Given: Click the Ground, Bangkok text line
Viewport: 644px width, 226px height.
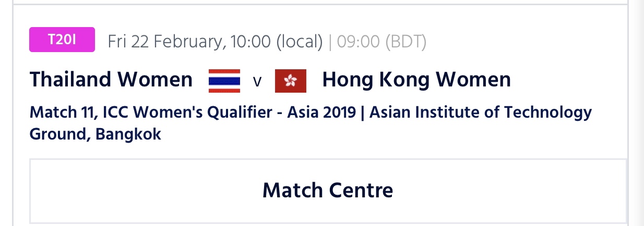Looking at the screenshot, I should tap(96, 134).
